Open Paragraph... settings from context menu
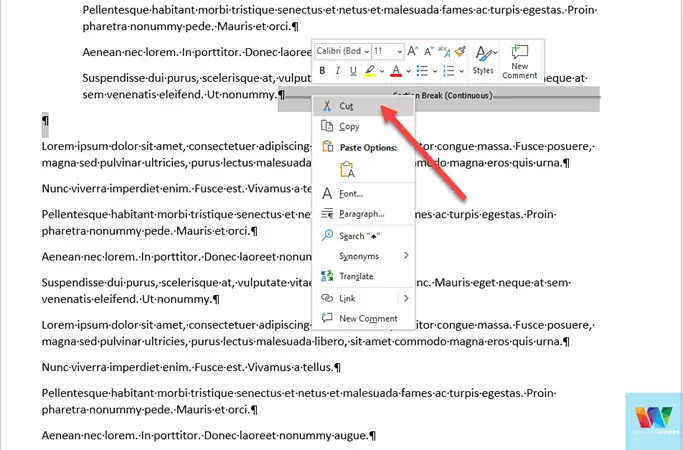The width and height of the screenshot is (683, 450). point(363,214)
